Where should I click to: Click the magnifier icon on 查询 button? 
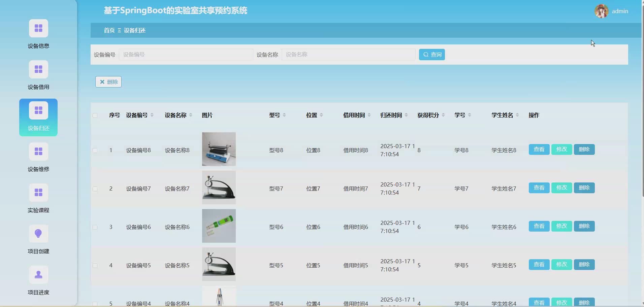[x=426, y=54]
